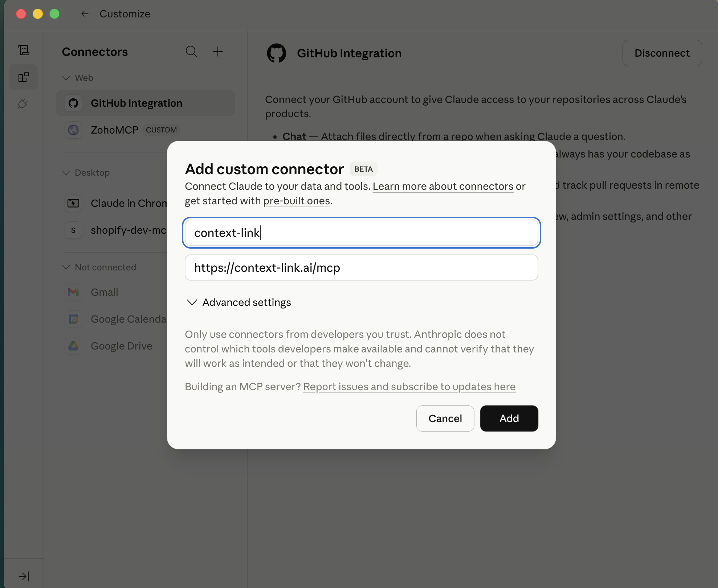
Task: Click the GitHub icon in connectors list
Action: 73,103
